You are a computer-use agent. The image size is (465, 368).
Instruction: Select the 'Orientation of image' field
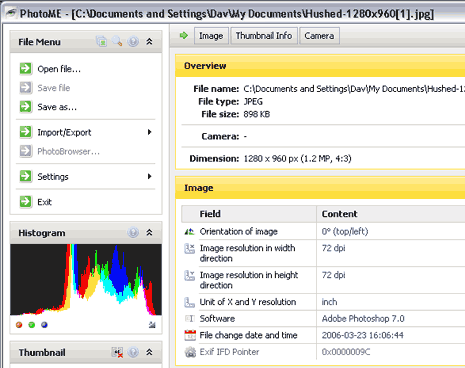pyautogui.click(x=239, y=232)
